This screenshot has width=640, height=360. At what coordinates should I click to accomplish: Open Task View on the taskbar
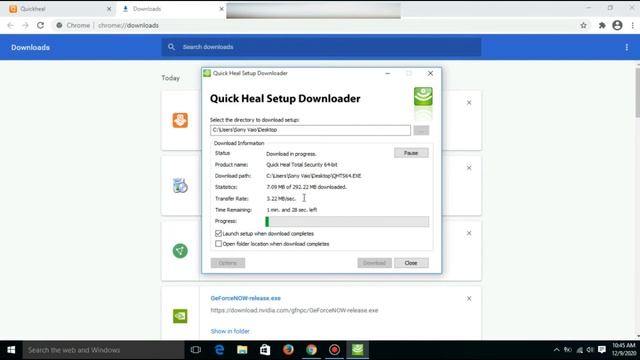196,350
